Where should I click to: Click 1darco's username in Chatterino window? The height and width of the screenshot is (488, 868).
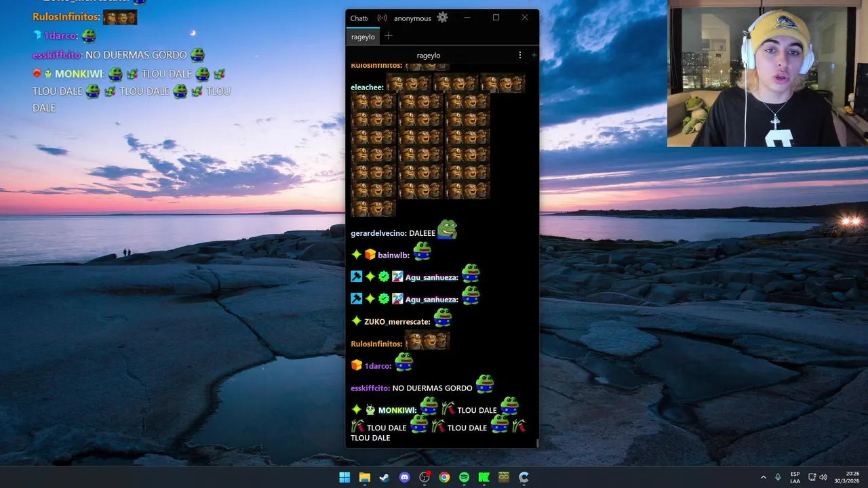point(378,366)
